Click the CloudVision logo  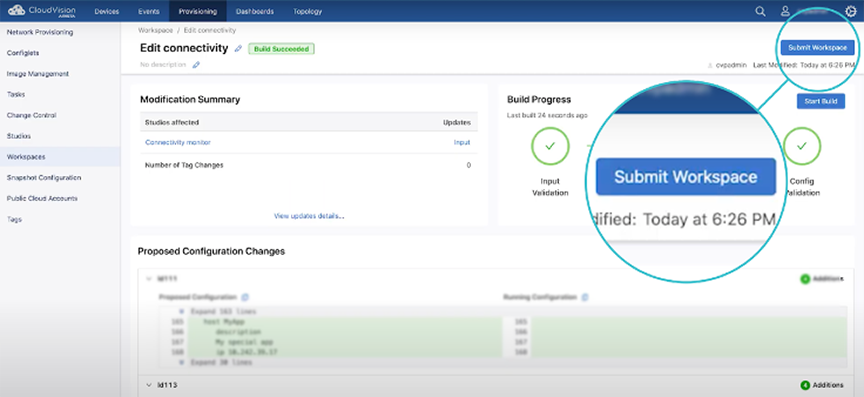(x=41, y=10)
